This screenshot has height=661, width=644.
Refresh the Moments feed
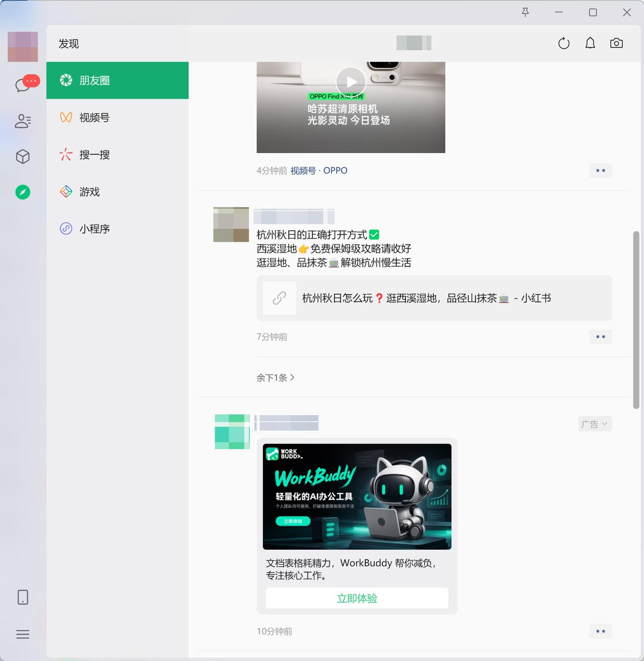tap(564, 43)
